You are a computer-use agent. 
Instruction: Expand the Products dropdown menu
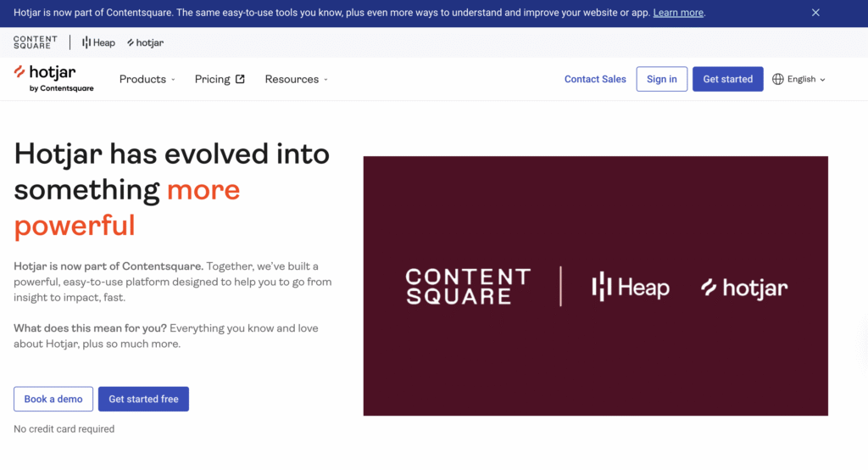[x=147, y=79]
